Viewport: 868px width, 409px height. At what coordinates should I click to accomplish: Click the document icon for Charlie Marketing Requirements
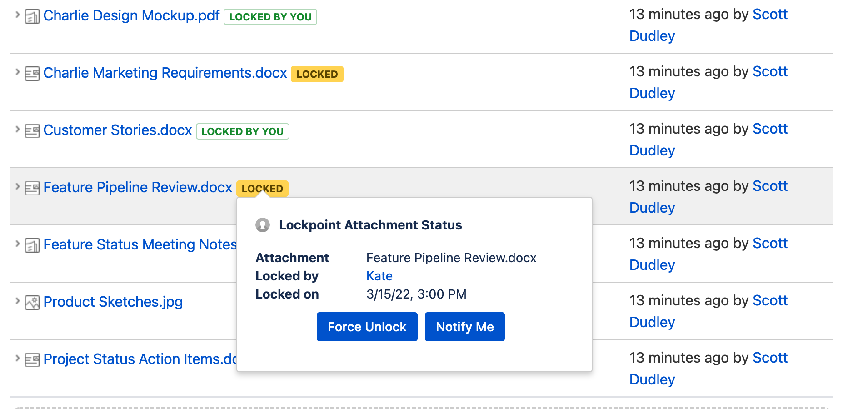[32, 74]
